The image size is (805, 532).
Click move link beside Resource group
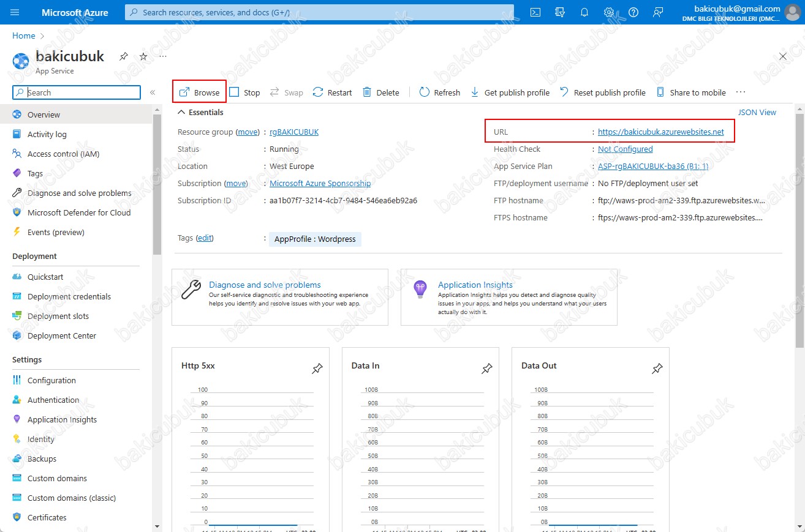click(248, 132)
